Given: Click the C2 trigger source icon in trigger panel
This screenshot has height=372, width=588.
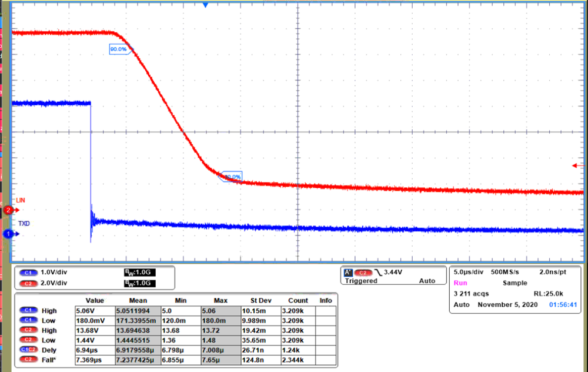Looking at the screenshot, I should tap(362, 272).
